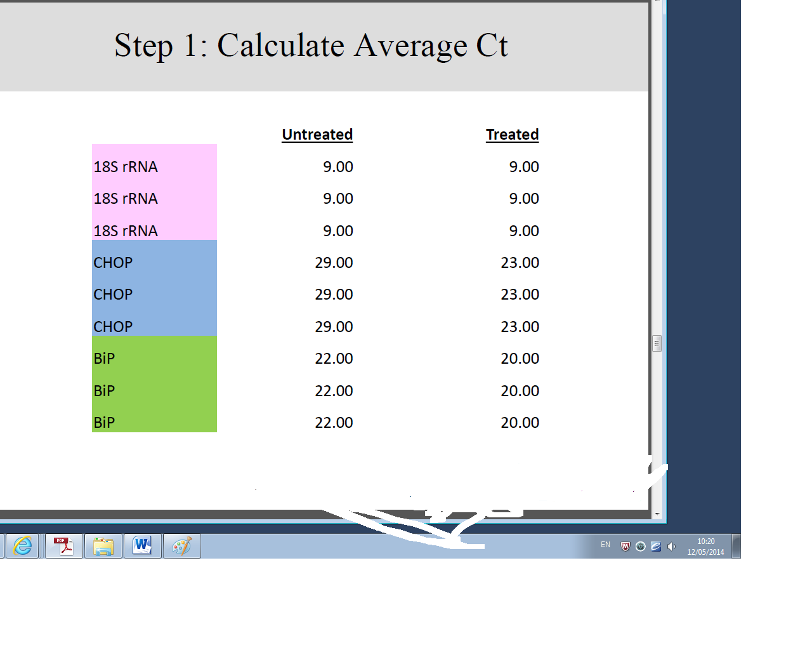Screen dimensions: 812x650
Task: Click the Treated column header
Action: coord(512,135)
